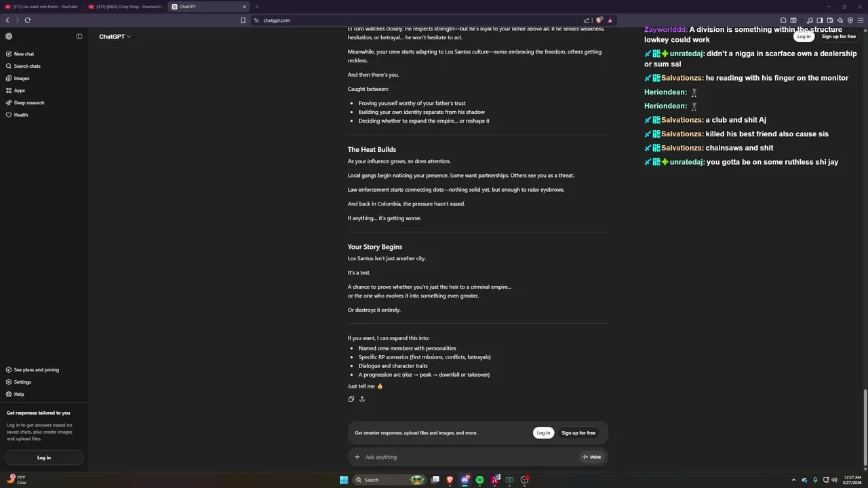
Task: Open Help in the sidebar
Action: tap(19, 394)
